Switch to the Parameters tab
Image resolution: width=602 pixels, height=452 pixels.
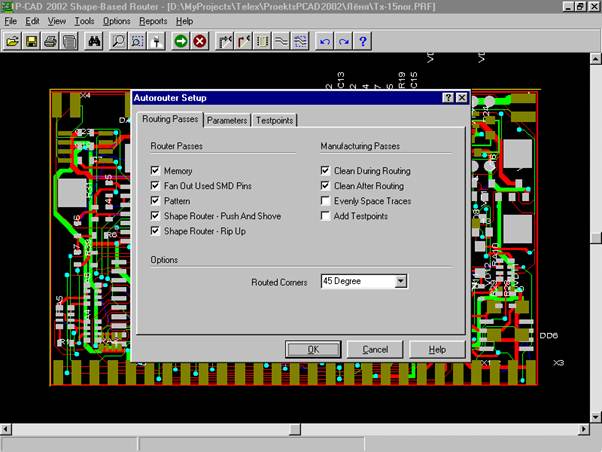(227, 120)
